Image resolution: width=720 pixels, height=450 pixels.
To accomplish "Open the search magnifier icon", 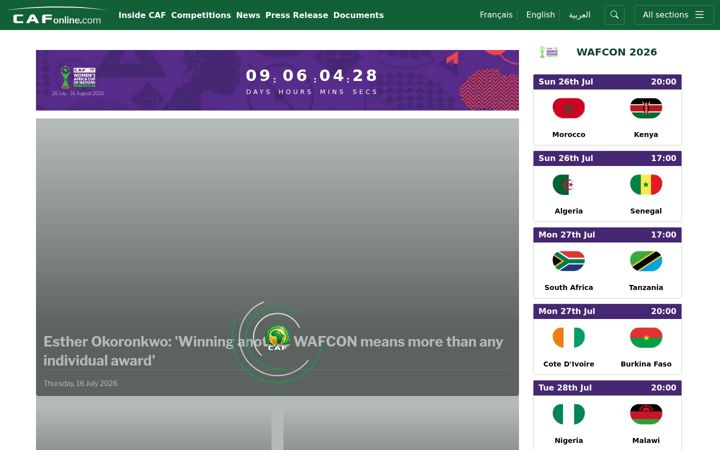I will (x=614, y=15).
